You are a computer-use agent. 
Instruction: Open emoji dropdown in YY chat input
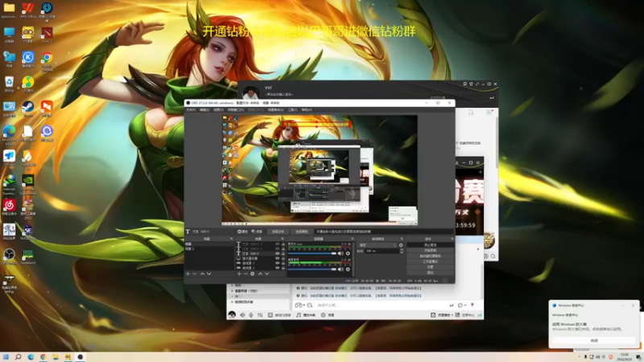click(x=299, y=306)
